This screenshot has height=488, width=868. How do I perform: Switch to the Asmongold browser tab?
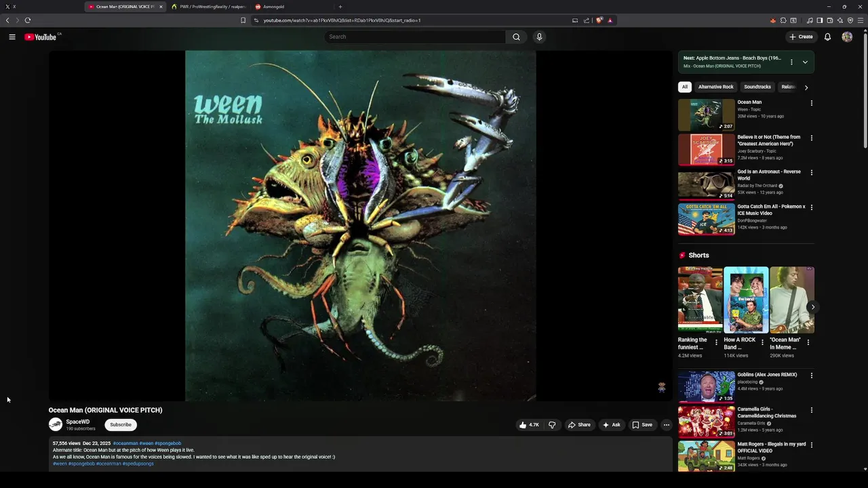[x=292, y=7]
